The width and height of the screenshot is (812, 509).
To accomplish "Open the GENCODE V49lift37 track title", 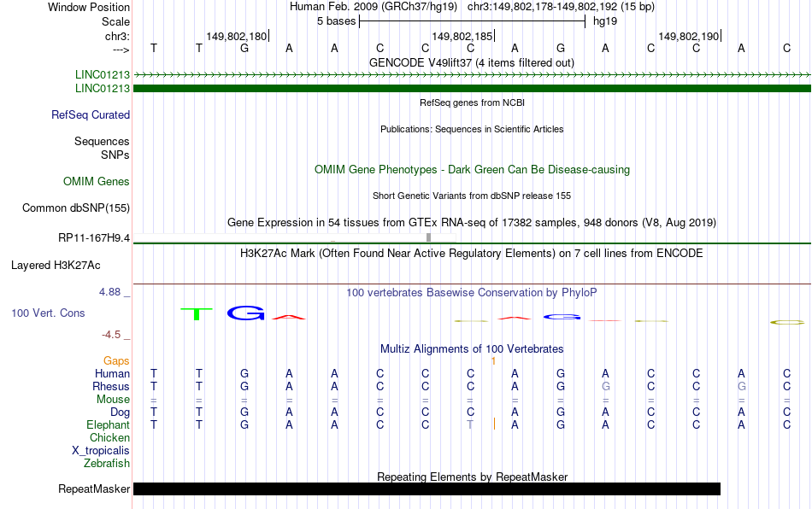I will (471, 62).
